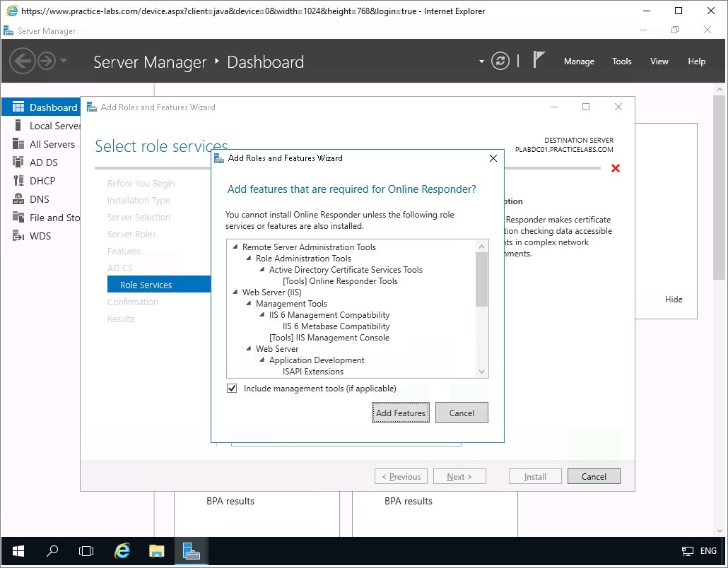
Task: Select the Dashboard icon in sidebar
Action: pyautogui.click(x=18, y=107)
